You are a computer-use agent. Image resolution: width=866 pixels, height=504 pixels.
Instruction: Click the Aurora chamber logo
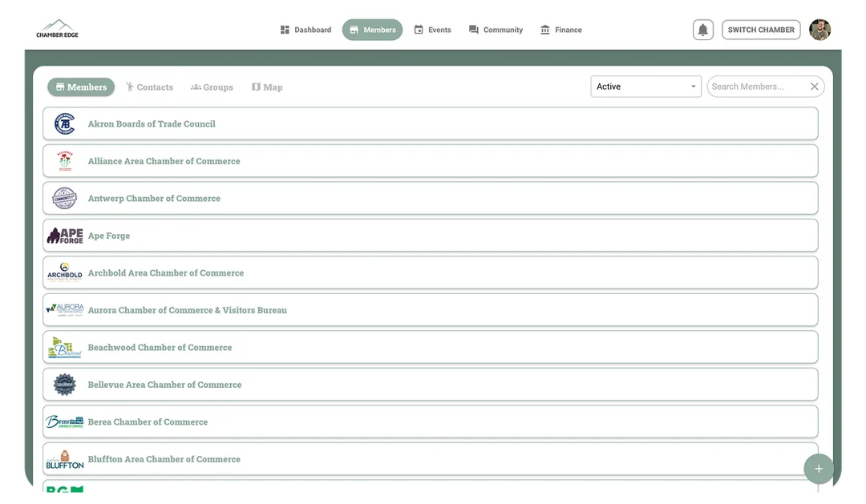[65, 309]
